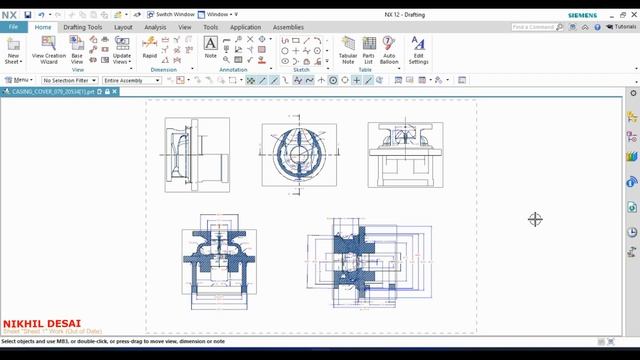The image size is (640, 360).
Task: Undo the last action
Action: (41, 15)
